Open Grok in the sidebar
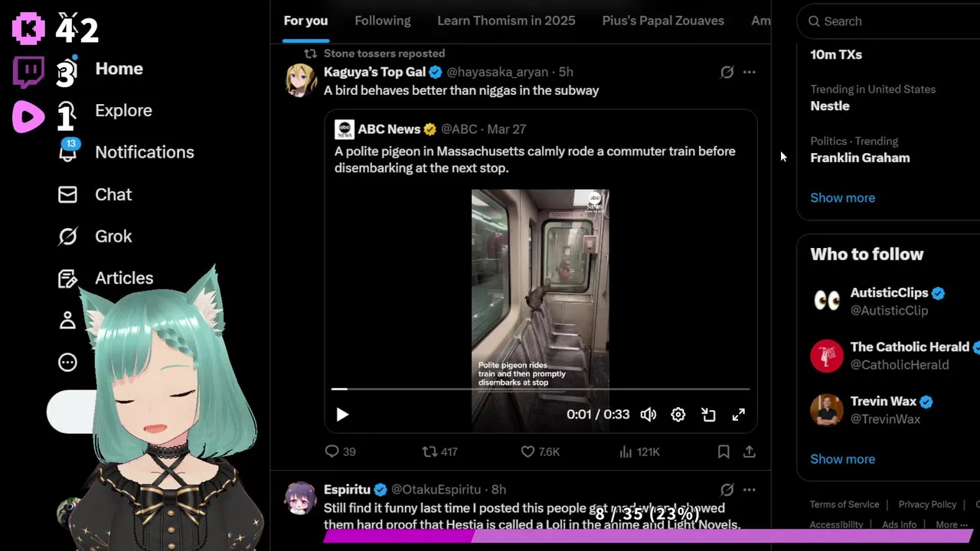The width and height of the screenshot is (980, 551). pyautogui.click(x=113, y=236)
